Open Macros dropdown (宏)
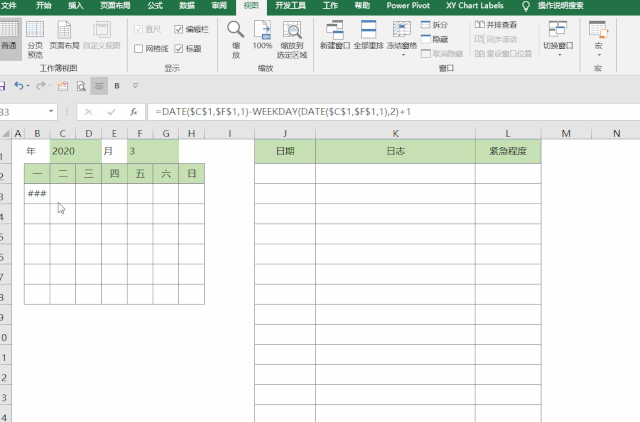The height and width of the screenshot is (422, 640). pos(598,38)
